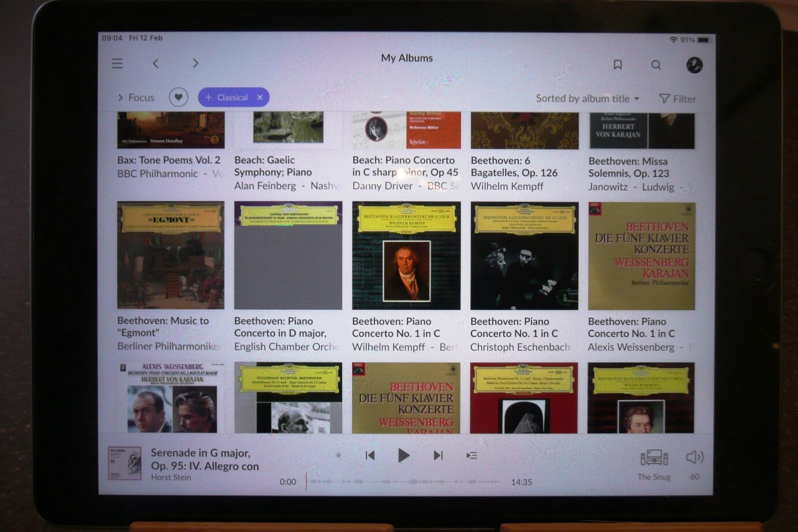Select artist Berliner Philharmoniker under Egmont
The image size is (798, 532).
[x=170, y=346]
